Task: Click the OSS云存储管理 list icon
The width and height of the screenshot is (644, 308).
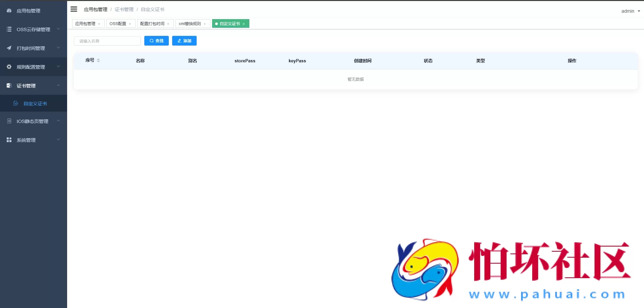Action: click(x=9, y=29)
